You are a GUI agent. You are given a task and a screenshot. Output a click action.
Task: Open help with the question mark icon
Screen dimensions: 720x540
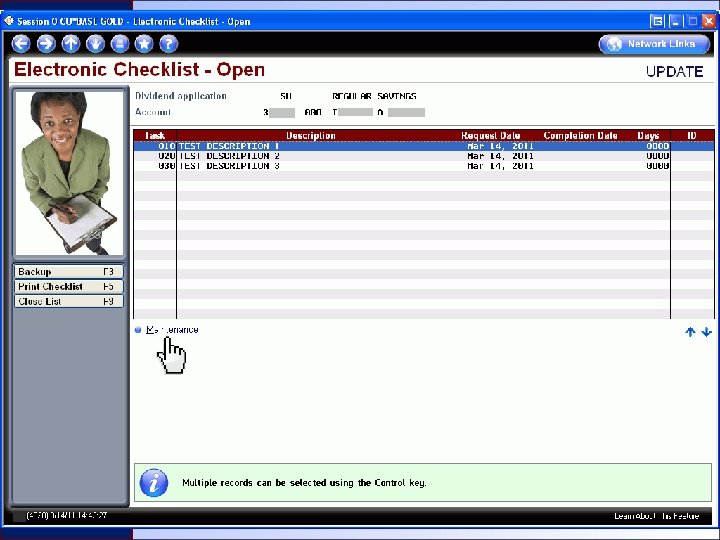(x=169, y=44)
